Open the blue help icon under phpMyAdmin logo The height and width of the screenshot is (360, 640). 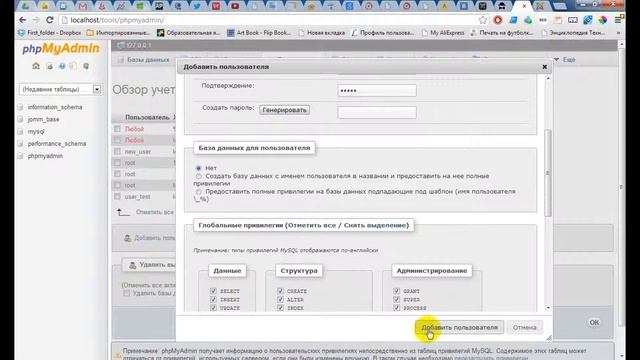click(x=62, y=66)
